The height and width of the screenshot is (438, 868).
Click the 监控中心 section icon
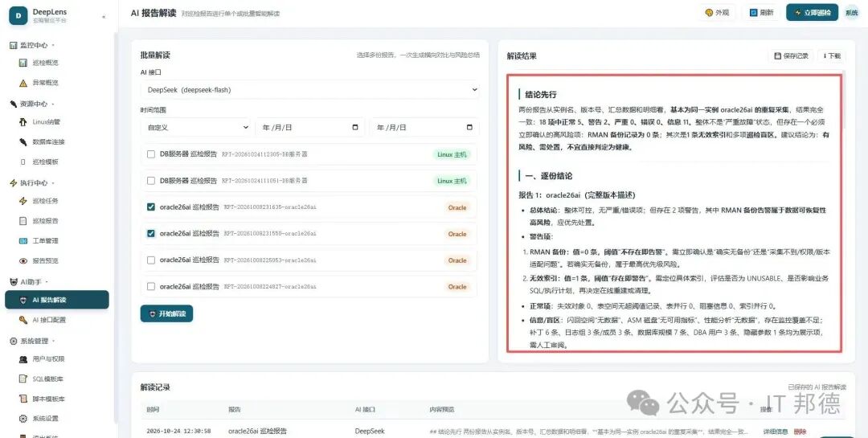point(14,45)
